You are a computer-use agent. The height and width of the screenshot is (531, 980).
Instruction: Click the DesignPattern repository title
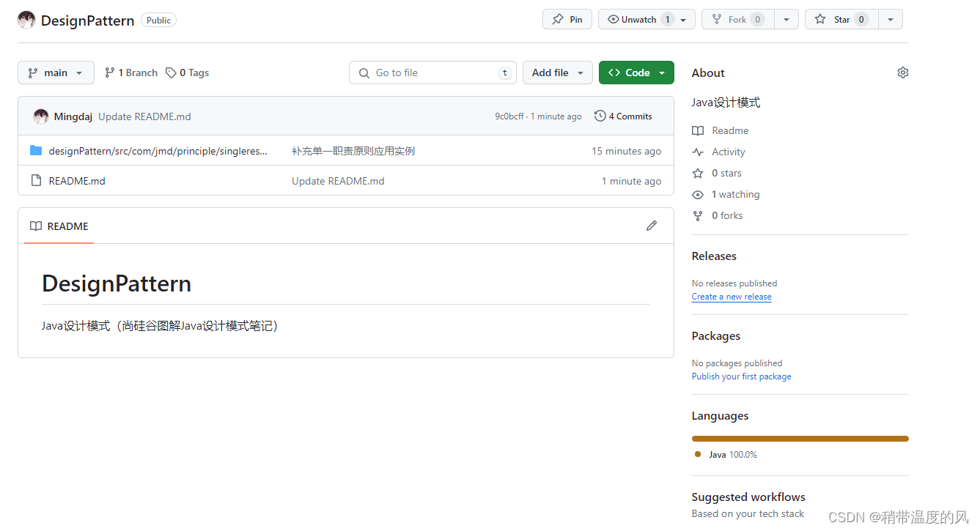point(87,21)
